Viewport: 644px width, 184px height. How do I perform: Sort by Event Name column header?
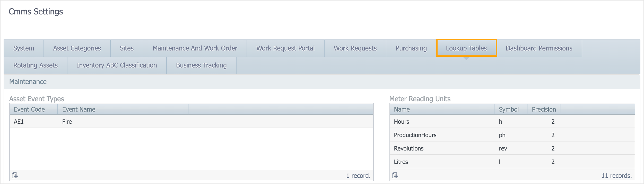tap(79, 110)
